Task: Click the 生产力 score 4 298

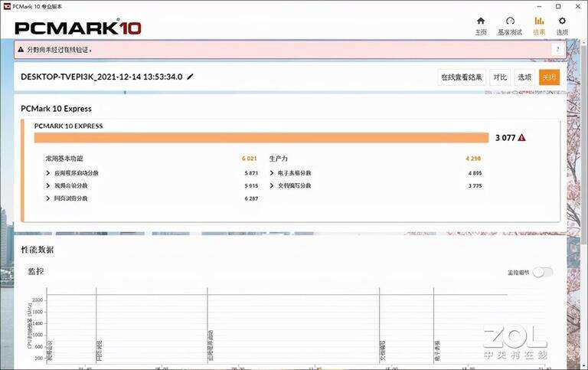Action: [473, 159]
